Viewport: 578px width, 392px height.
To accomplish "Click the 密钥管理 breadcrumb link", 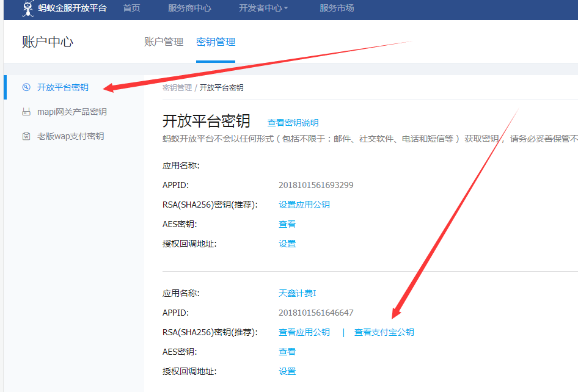I will tap(177, 88).
